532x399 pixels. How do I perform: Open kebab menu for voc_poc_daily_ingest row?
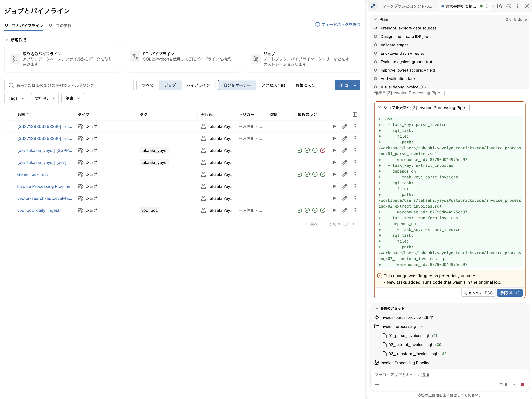pyautogui.click(x=355, y=210)
